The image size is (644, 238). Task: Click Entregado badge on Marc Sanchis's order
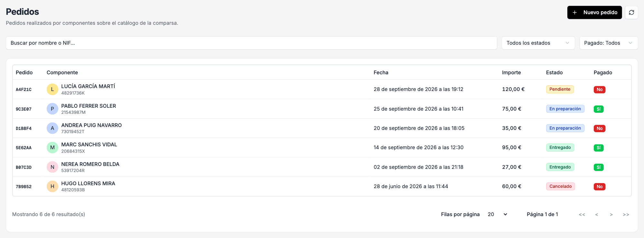pos(560,148)
